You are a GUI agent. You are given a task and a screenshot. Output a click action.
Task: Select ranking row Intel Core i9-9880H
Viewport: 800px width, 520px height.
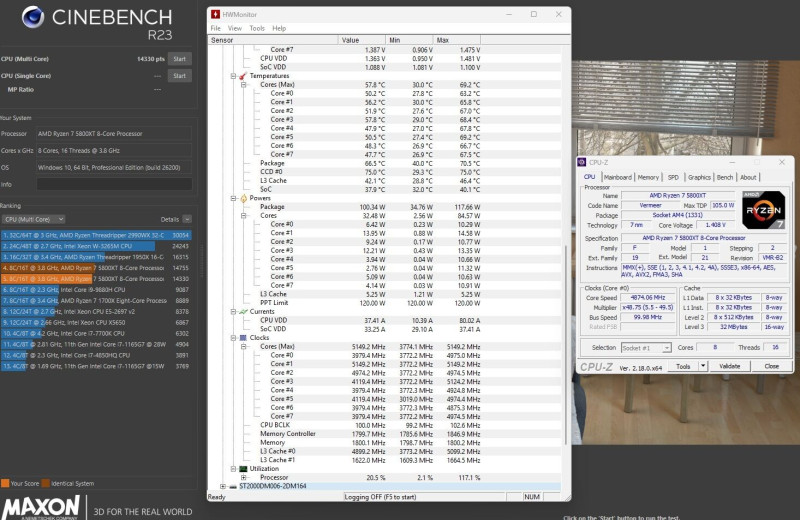(96, 290)
